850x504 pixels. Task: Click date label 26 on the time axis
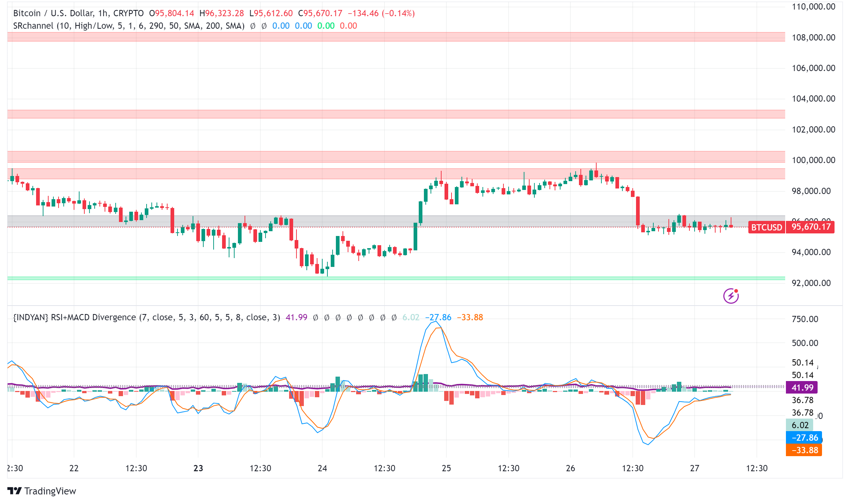tap(570, 468)
